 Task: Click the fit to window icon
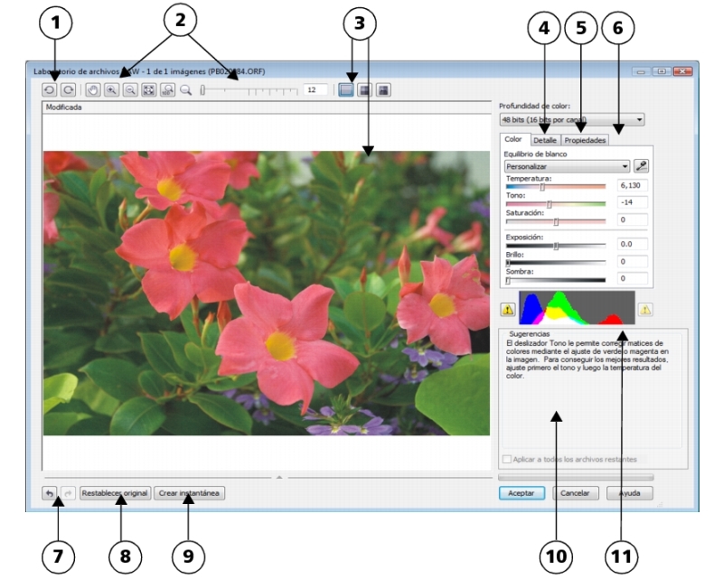(148, 90)
